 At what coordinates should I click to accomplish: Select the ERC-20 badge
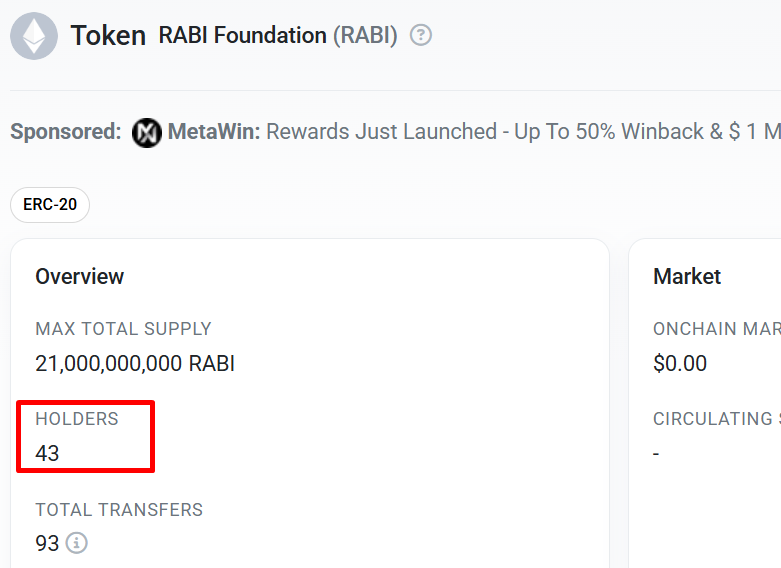pyautogui.click(x=50, y=205)
